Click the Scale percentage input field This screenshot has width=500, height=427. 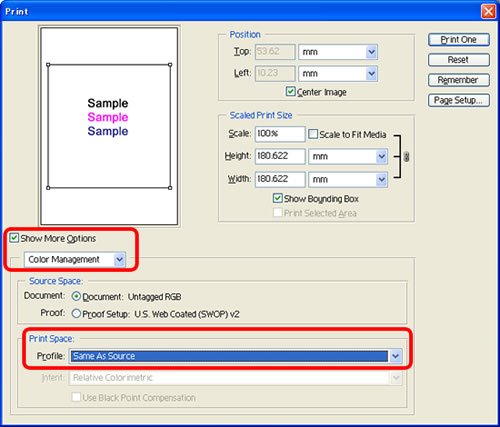pos(280,134)
